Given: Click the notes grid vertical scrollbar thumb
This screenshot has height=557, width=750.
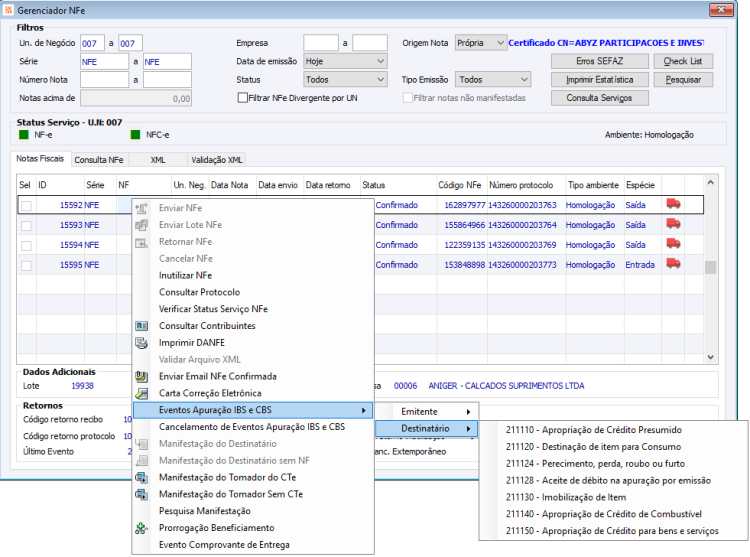Looking at the screenshot, I should coord(709,267).
